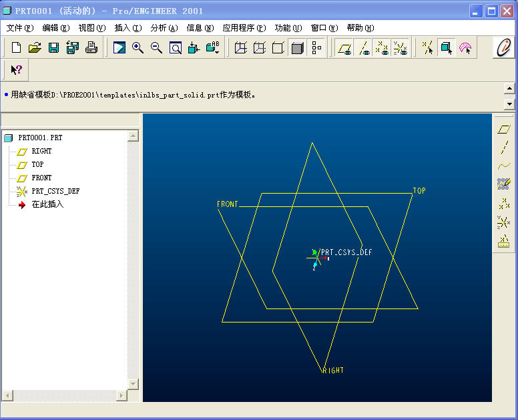
Task: Click model tree scroll left arrow
Action: pos(7,395)
